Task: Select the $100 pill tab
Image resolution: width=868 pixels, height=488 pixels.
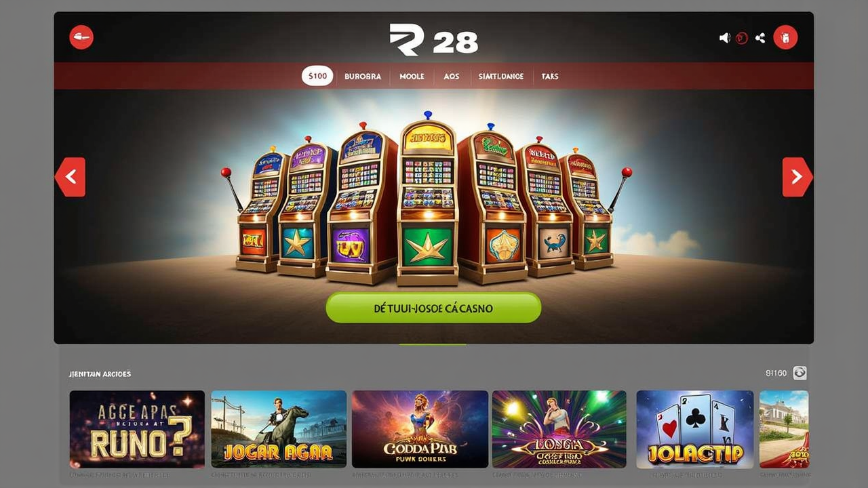Action: [317, 76]
